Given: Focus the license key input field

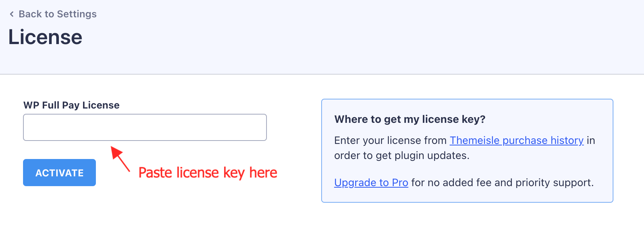Looking at the screenshot, I should [145, 127].
